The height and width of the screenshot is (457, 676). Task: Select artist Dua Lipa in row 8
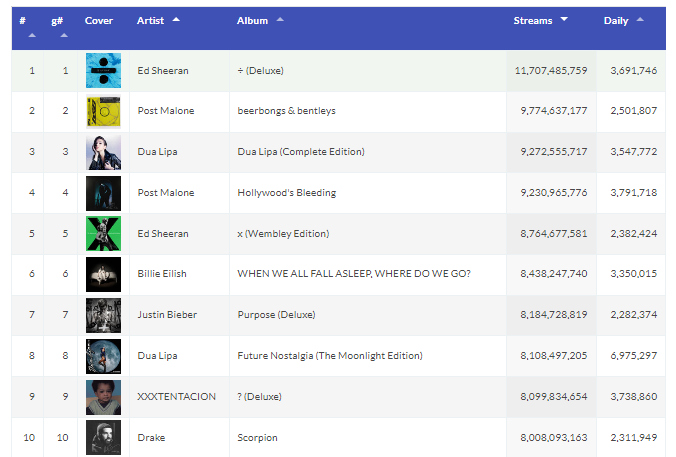(x=157, y=356)
